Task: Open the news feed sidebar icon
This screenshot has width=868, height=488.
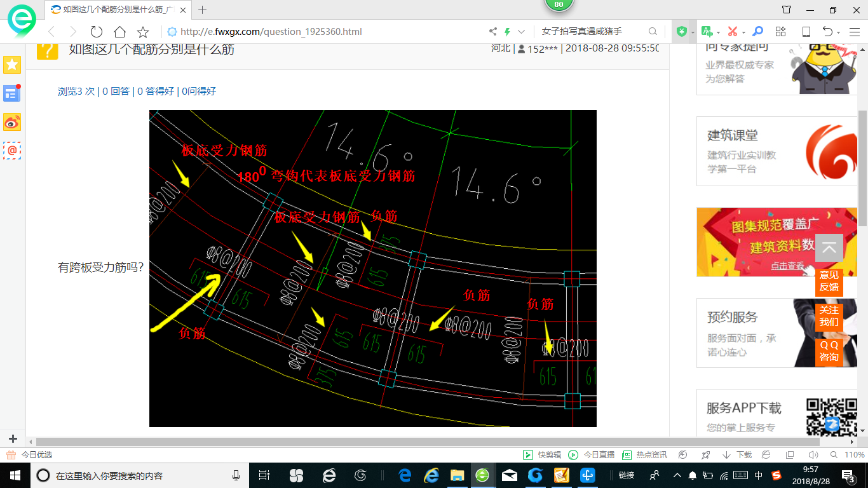Action: (x=12, y=93)
